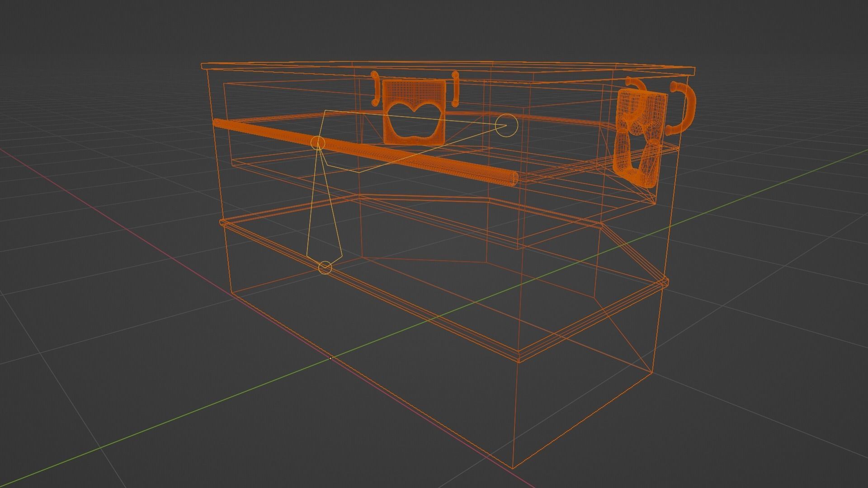Select the large U-shaped handle on right side
The image size is (868, 488).
680,108
